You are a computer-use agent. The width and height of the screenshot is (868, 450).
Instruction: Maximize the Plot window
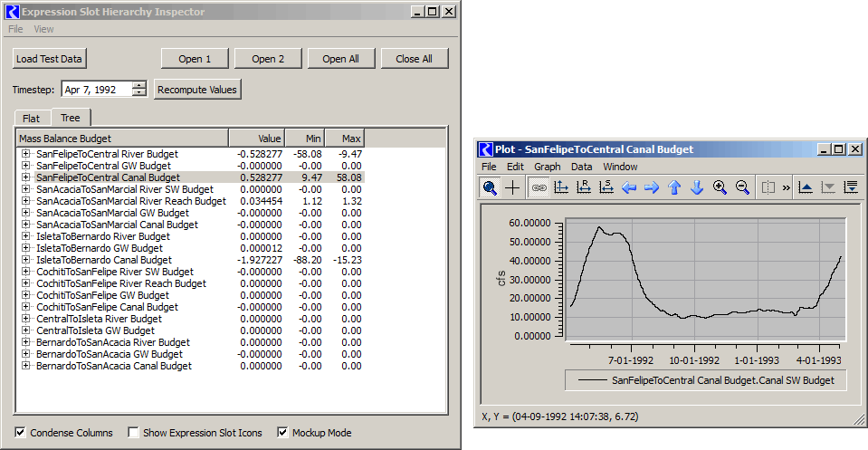coord(839,149)
